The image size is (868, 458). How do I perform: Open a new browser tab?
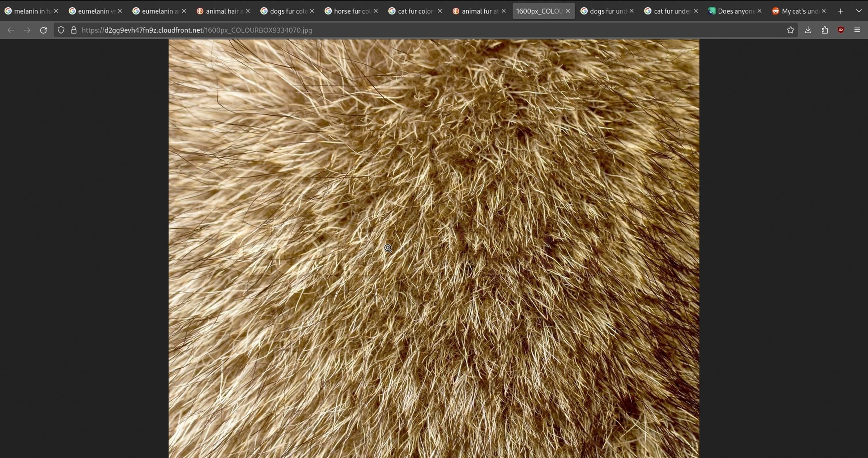pyautogui.click(x=841, y=11)
